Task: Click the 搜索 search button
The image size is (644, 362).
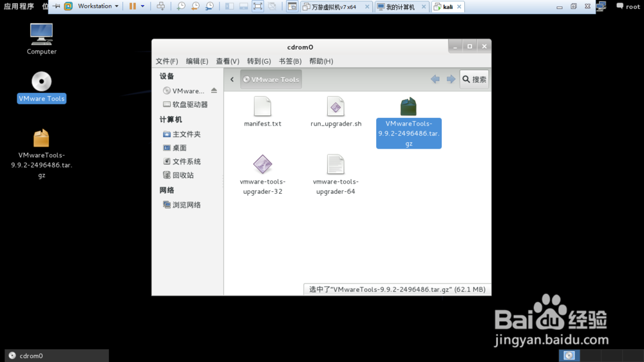Action: tap(475, 79)
